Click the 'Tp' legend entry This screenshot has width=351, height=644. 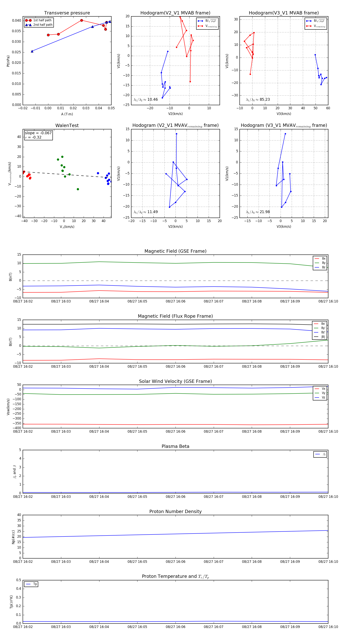(31, 584)
